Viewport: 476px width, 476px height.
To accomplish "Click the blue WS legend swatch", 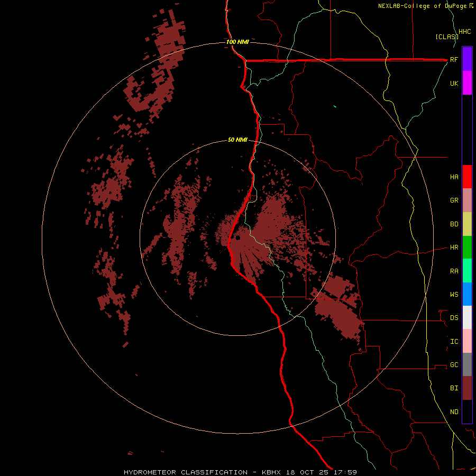I will coord(467,294).
